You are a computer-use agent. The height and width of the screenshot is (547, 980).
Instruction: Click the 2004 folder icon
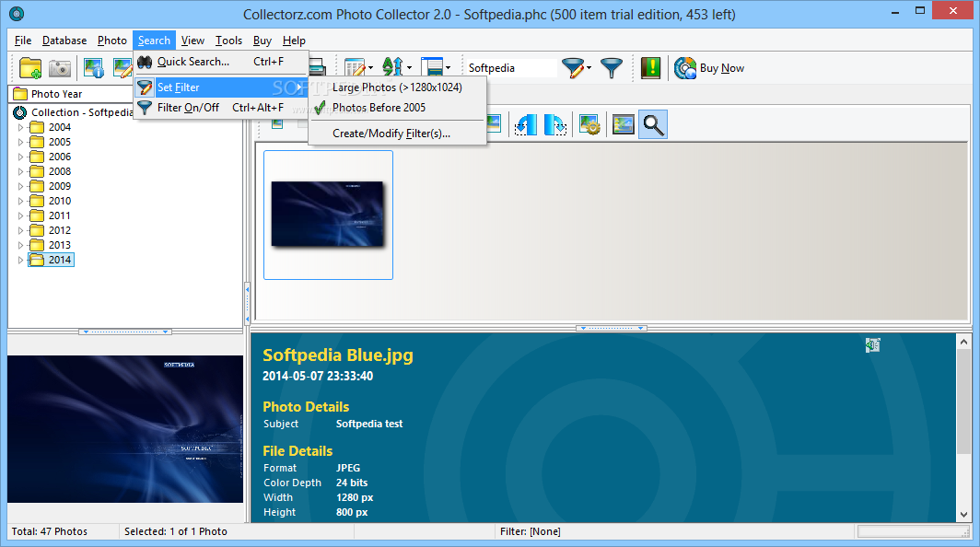coord(38,127)
